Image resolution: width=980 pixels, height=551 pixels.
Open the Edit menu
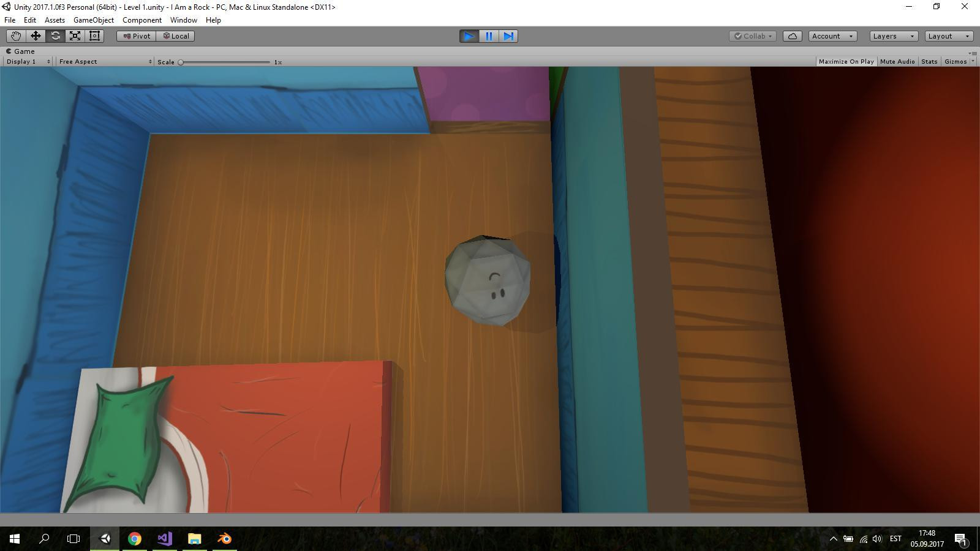pyautogui.click(x=29, y=20)
